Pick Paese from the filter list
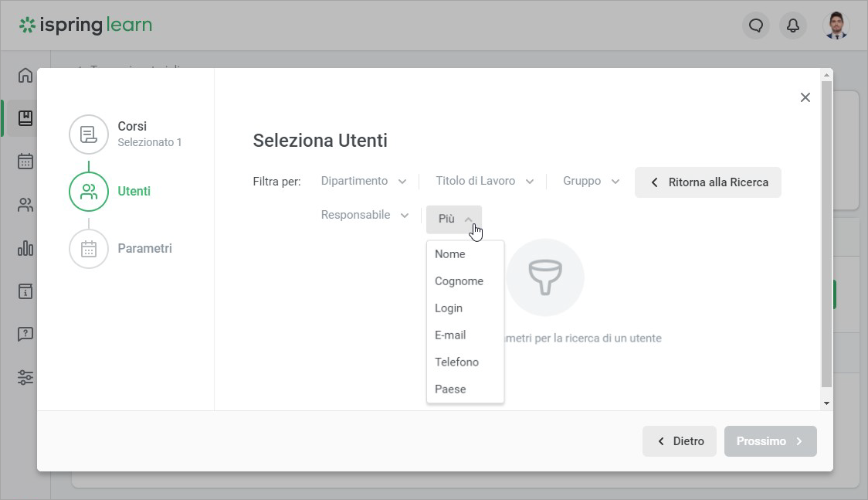Viewport: 868px width, 500px height. (x=450, y=389)
